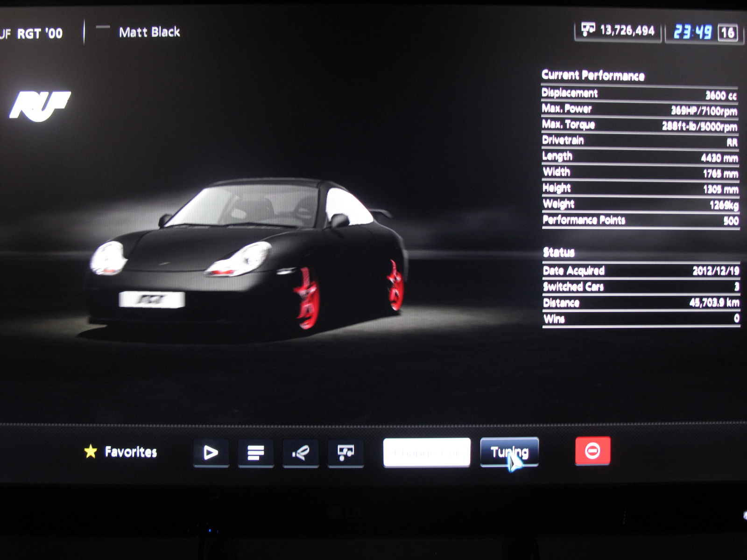Click the Current Performance heading
This screenshot has width=747, height=560.
[593, 75]
